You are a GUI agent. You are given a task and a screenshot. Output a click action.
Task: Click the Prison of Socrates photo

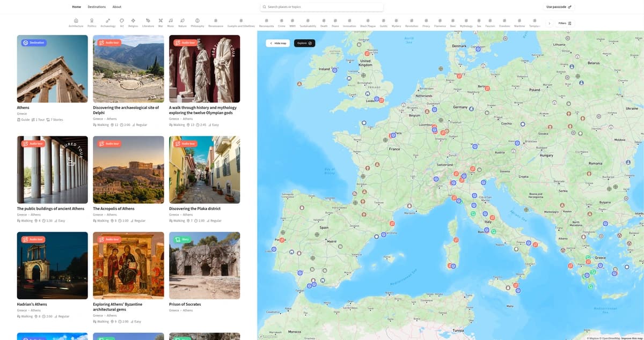204,265
